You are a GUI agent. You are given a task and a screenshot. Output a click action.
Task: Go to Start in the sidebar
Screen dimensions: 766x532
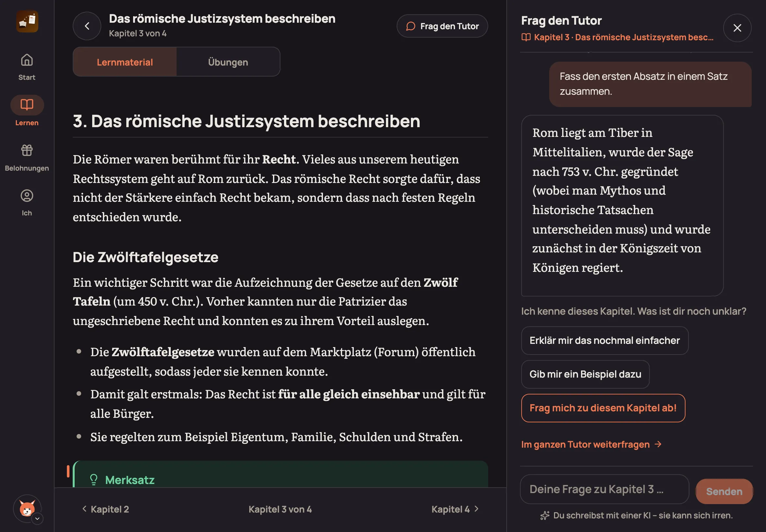(27, 67)
